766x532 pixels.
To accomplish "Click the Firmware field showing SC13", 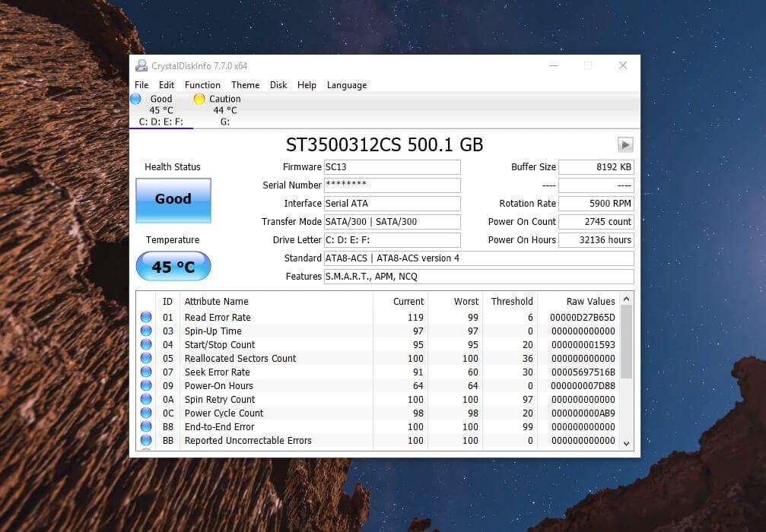I will [x=393, y=167].
